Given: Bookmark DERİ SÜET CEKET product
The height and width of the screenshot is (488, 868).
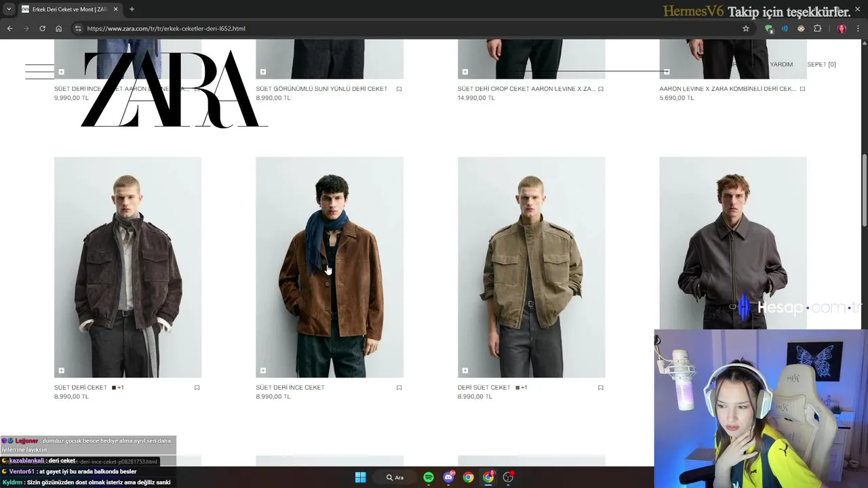Looking at the screenshot, I should pos(601,388).
